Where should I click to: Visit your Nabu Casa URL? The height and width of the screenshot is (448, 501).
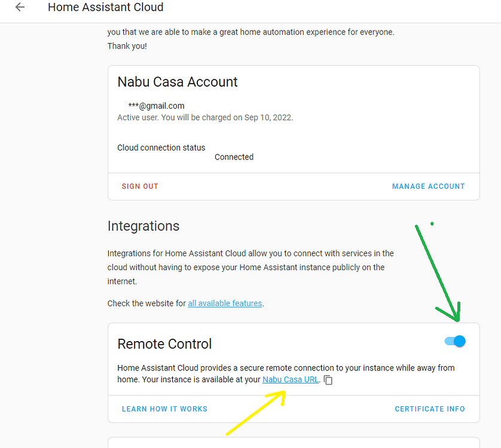291,379
